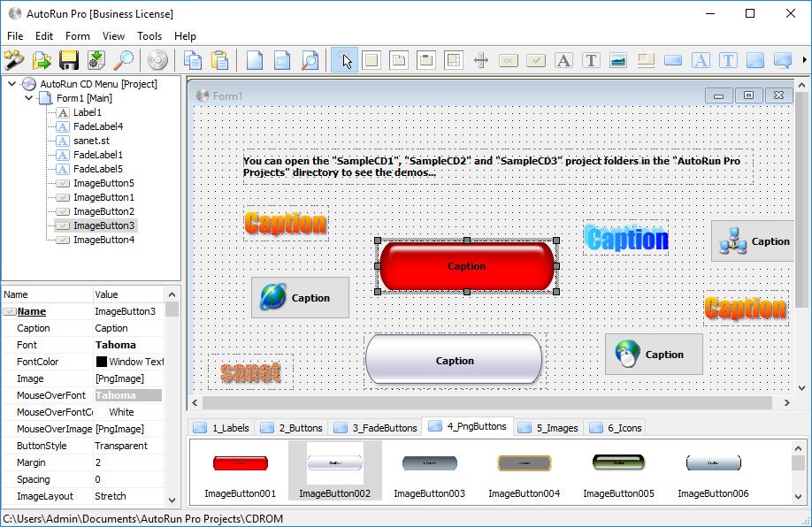Viewport: 812px width, 527px height.
Task: Select the tab-page component tool
Action: pos(399,60)
